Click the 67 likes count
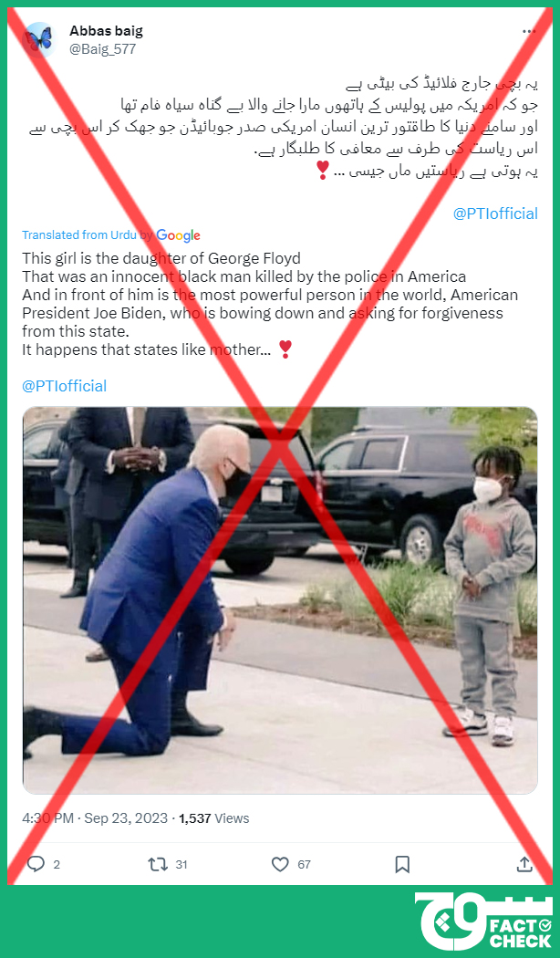Viewport: 560px width, 958px height. 304,865
